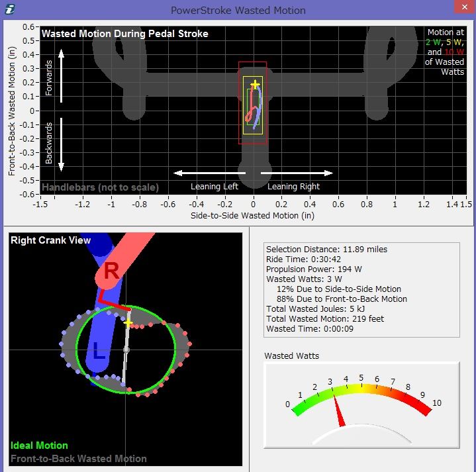
Task: Select 'Total Wasted Motion: 219 feet' line
Action: click(x=325, y=318)
